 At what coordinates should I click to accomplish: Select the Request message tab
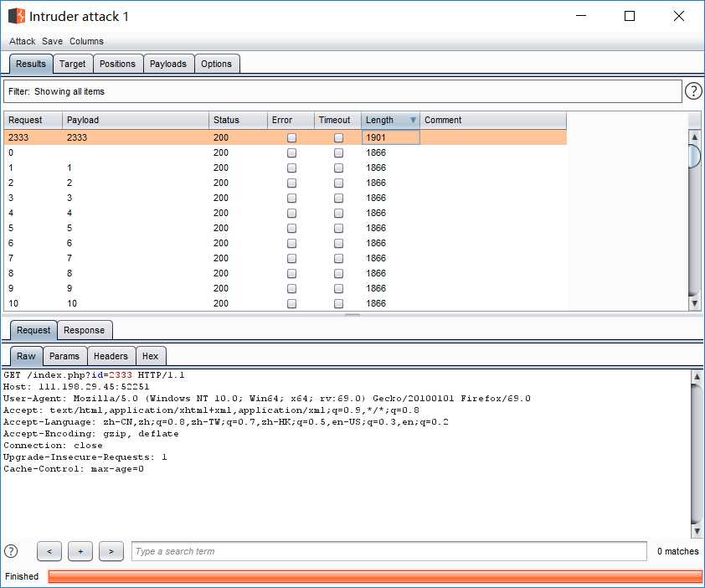[33, 330]
